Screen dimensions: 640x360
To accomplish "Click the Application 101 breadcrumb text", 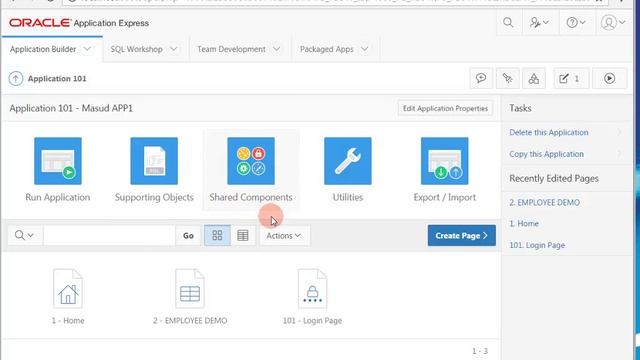I will click(x=57, y=78).
